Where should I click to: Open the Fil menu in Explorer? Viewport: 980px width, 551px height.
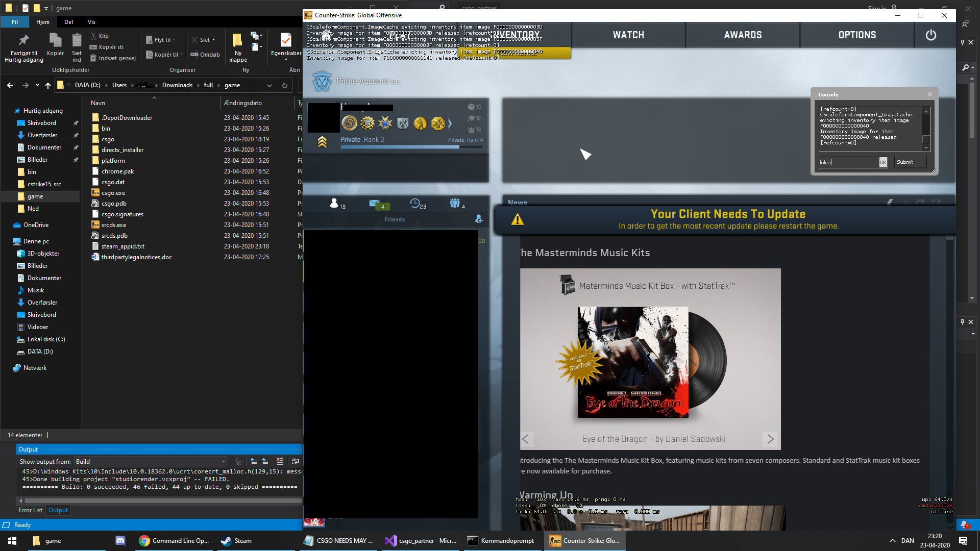coord(15,22)
